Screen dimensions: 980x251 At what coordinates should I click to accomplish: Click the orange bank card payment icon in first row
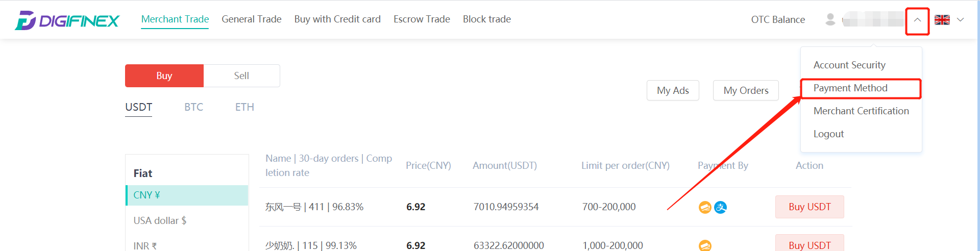[705, 207]
